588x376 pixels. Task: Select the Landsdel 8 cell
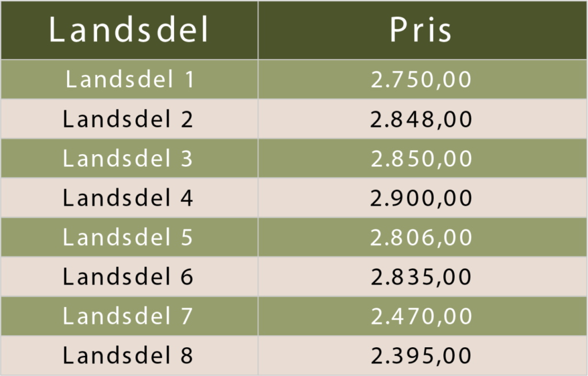129,355
